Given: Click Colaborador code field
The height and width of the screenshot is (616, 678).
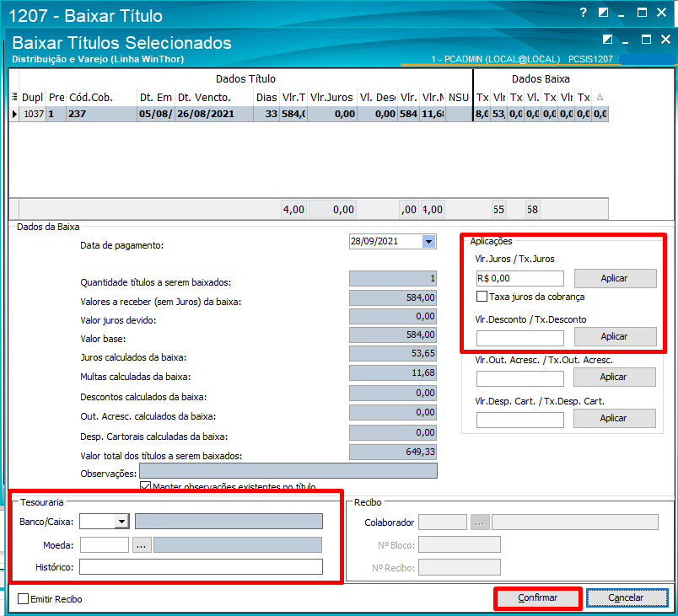Looking at the screenshot, I should (443, 522).
